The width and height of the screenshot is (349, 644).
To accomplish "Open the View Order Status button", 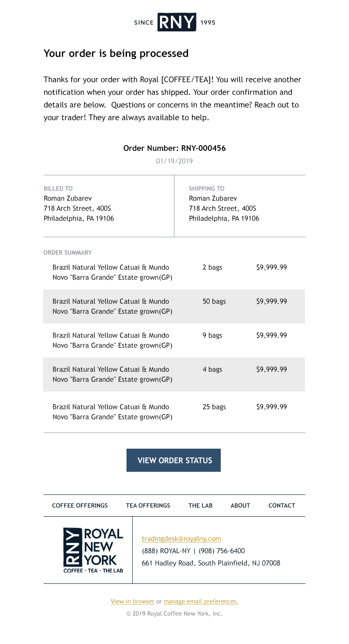I will 174,460.
